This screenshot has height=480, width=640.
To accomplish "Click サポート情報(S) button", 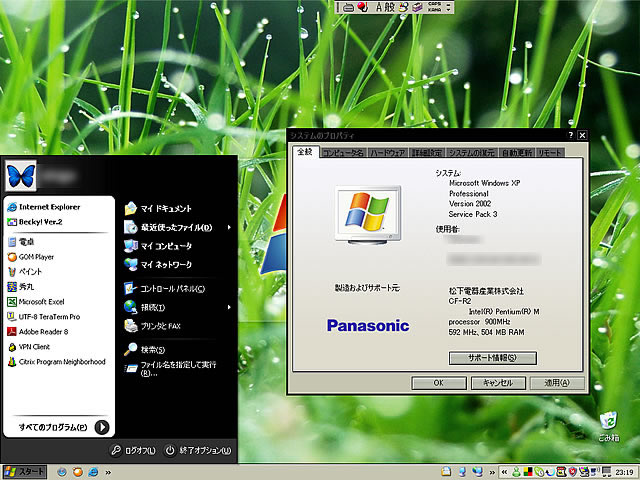I will (493, 358).
